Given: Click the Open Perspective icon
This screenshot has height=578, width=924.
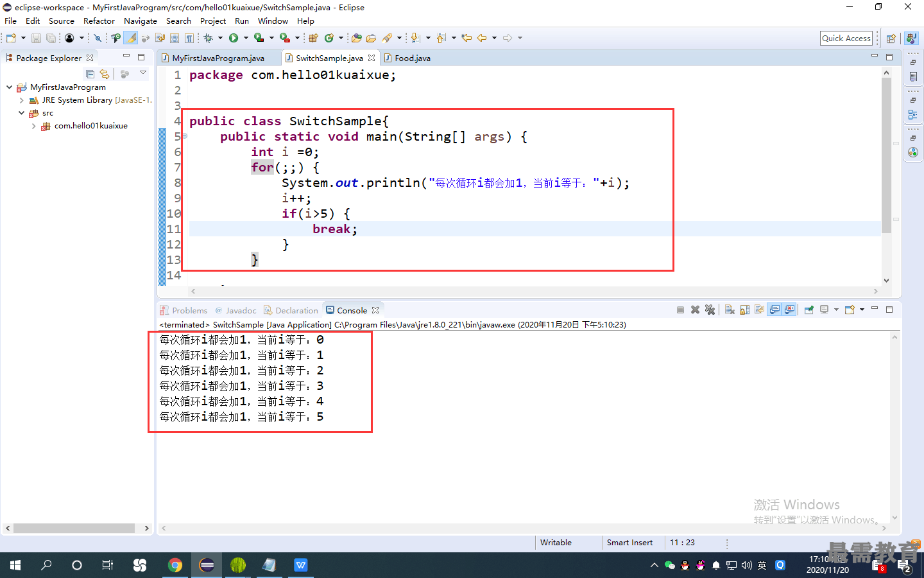Looking at the screenshot, I should [891, 39].
